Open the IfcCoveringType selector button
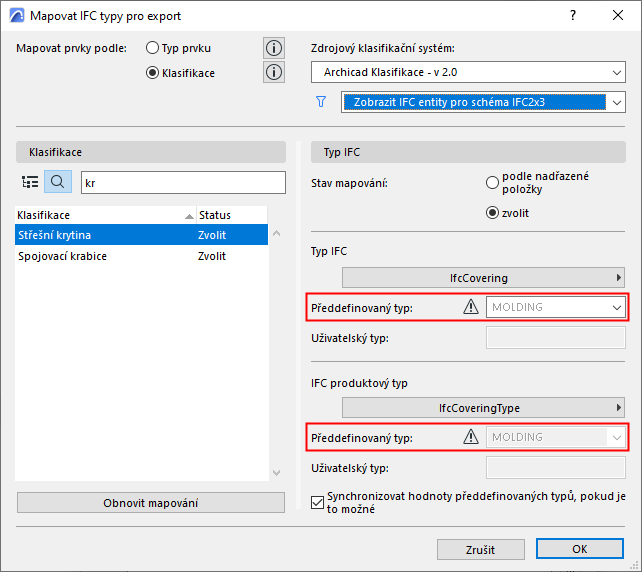Image resolution: width=642 pixels, height=572 pixels. [483, 408]
